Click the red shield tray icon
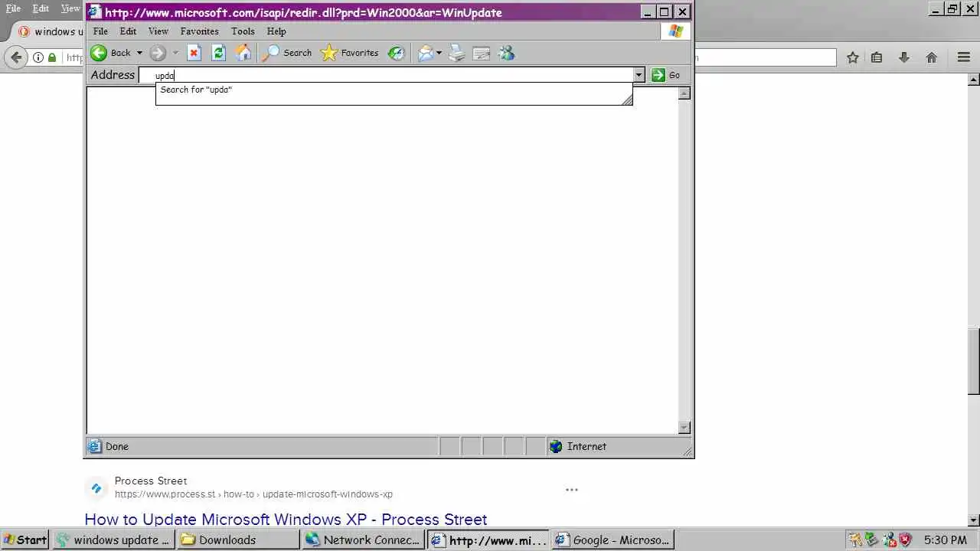The image size is (980, 551). (x=906, y=540)
